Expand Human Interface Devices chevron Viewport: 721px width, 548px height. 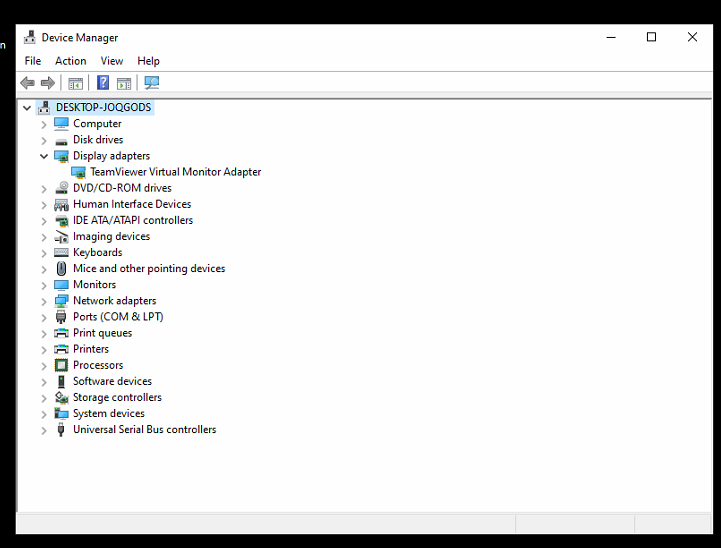point(44,205)
